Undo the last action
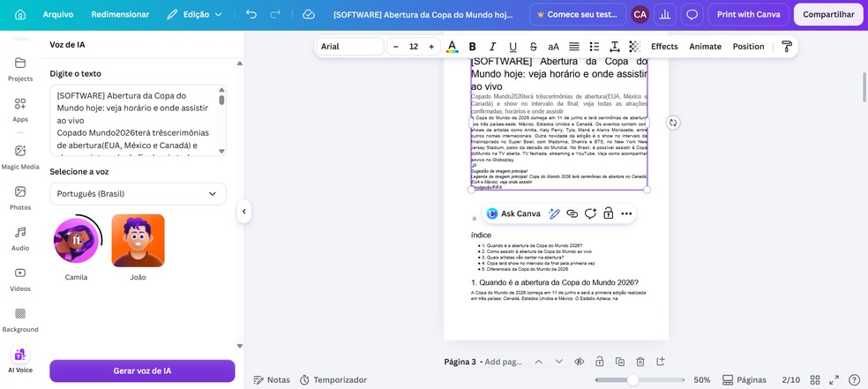 251,14
